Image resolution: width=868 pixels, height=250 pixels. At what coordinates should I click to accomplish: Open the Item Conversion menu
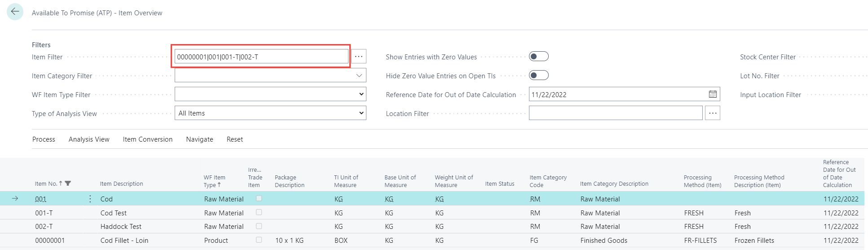pos(147,139)
